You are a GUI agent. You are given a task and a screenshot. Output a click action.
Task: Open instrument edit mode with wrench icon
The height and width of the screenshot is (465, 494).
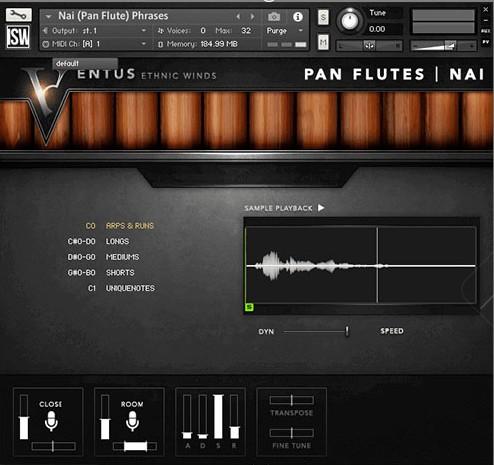18,15
